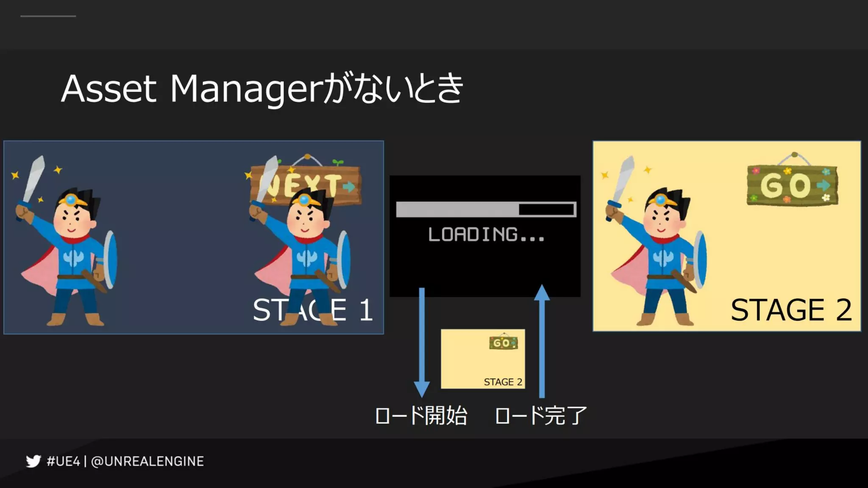Click the green GO sign in Stage 2

(792, 185)
